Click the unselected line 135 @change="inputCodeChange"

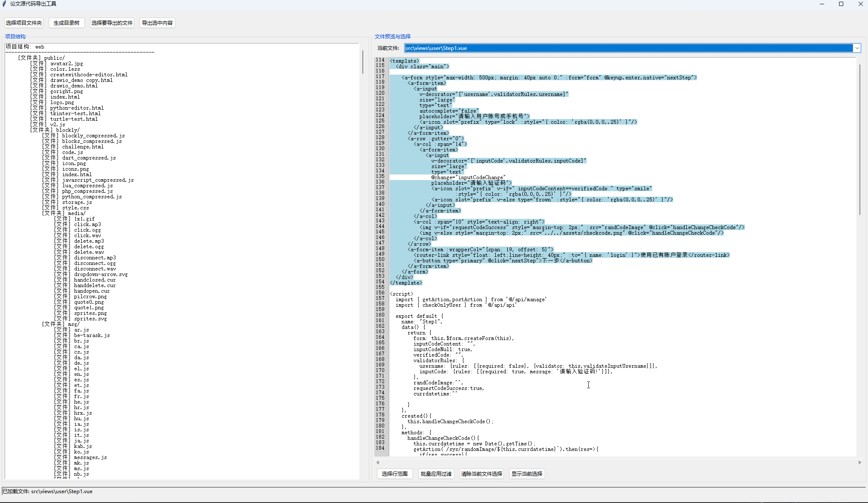pos(468,177)
